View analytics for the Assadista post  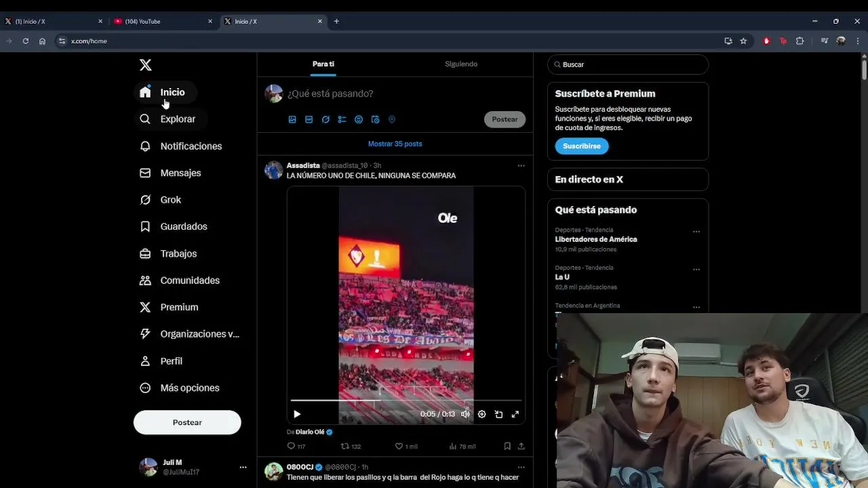pyautogui.click(x=462, y=446)
